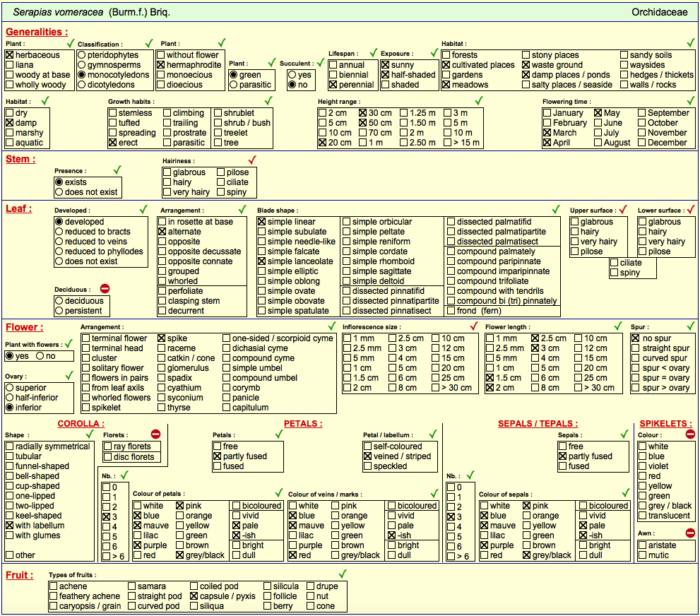Image resolution: width=700 pixels, height=616 pixels.
Task: Check the aquatic habitat box
Action: [9, 143]
